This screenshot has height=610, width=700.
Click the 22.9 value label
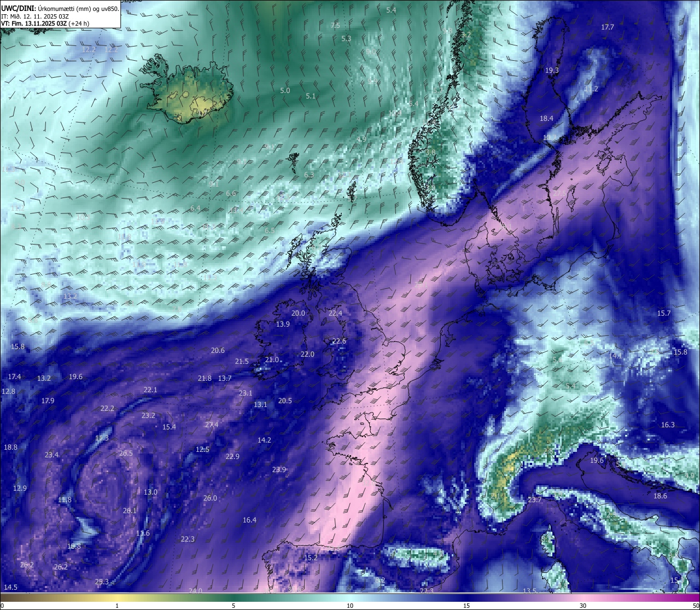[x=232, y=456]
